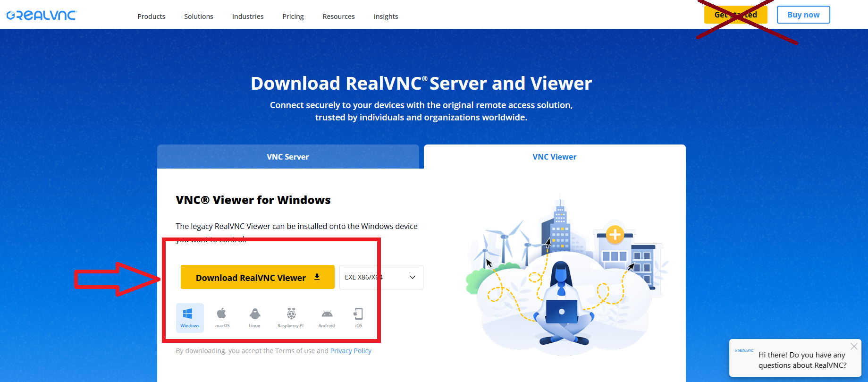
Task: Open the Industries menu
Action: tap(248, 17)
